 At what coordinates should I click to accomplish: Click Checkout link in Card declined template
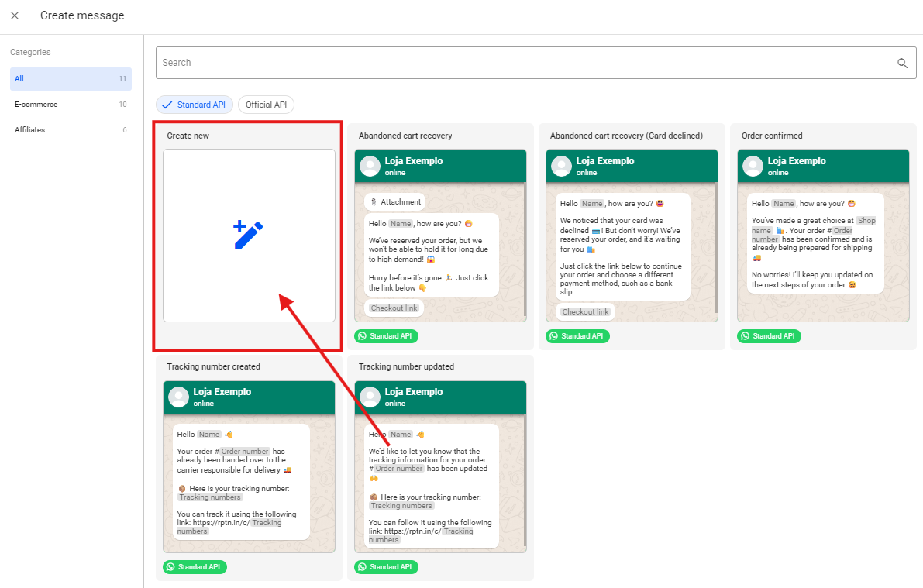click(x=585, y=312)
